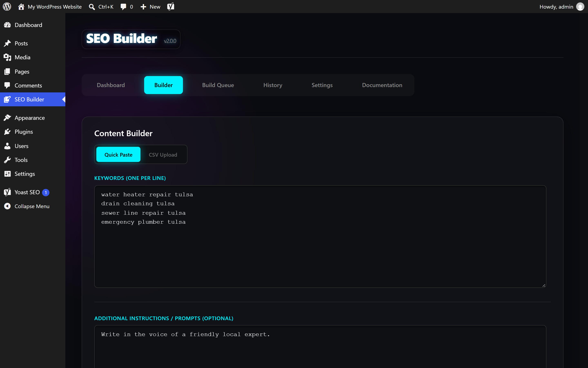Collapse the admin sidebar menu
588x368 pixels.
[32, 206]
